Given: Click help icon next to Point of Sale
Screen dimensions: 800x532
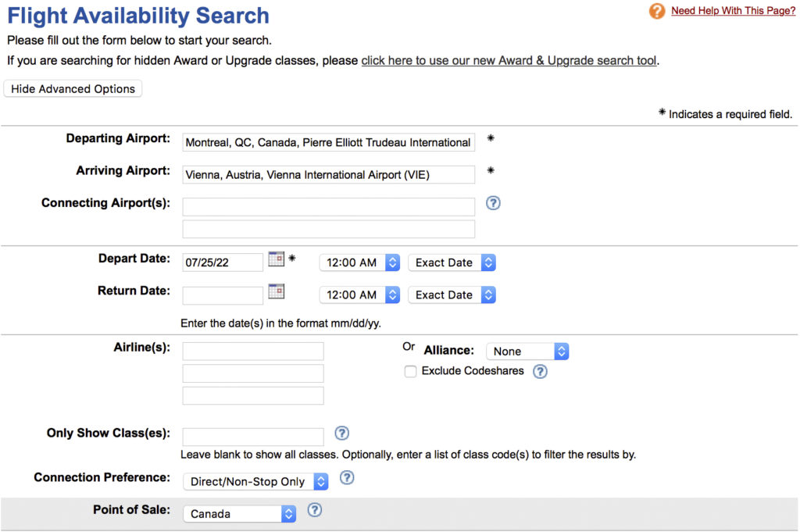Looking at the screenshot, I should [x=315, y=510].
